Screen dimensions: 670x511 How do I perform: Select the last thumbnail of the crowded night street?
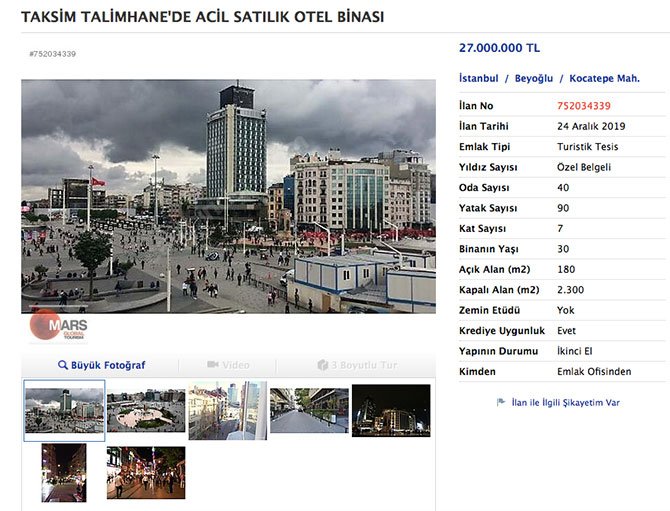(146, 472)
